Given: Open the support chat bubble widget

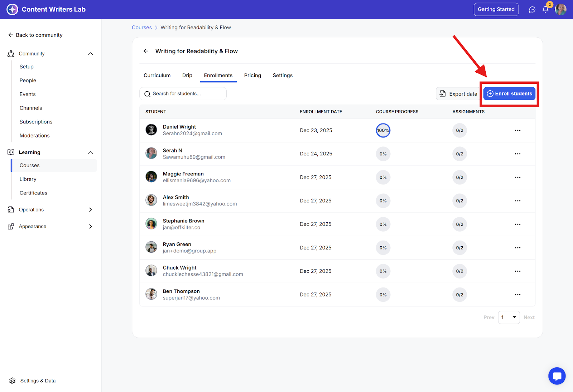Looking at the screenshot, I should pos(557,376).
